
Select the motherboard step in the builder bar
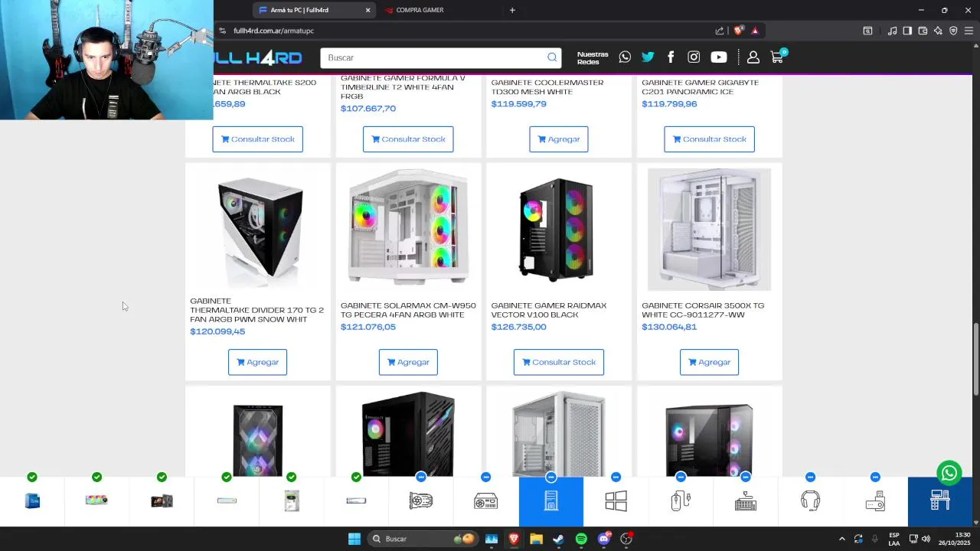click(x=162, y=501)
